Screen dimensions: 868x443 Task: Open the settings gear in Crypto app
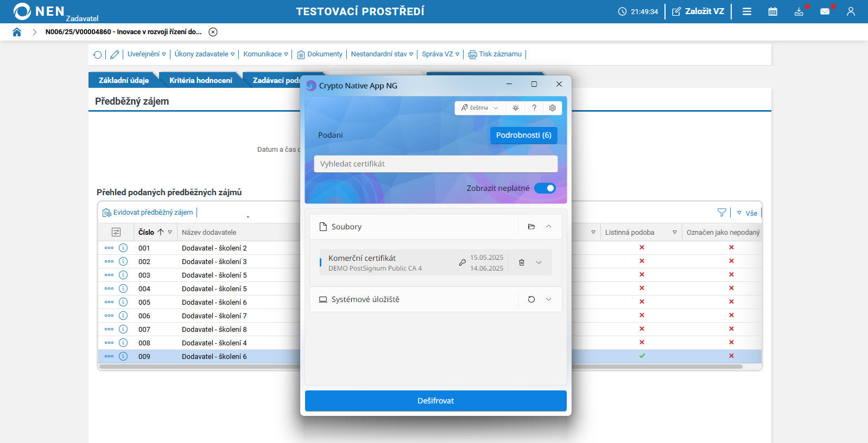pos(553,108)
